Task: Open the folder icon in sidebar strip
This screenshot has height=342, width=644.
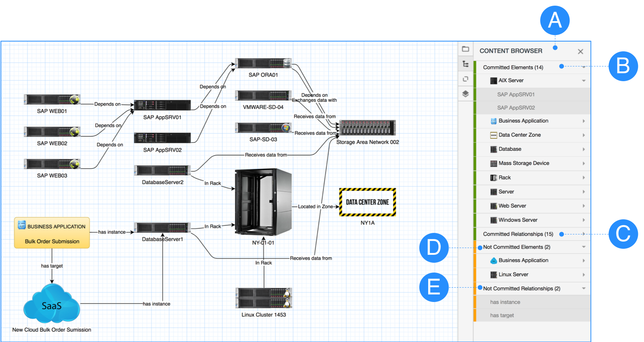Action: click(x=466, y=49)
